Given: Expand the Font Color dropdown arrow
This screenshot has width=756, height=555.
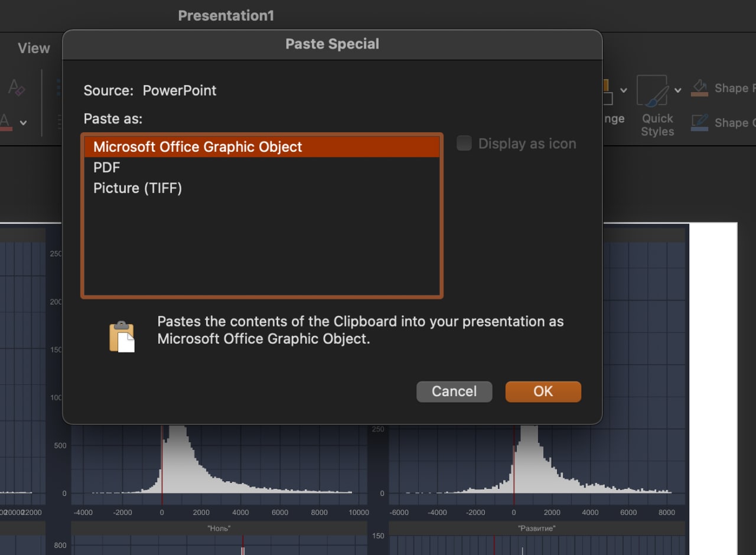Looking at the screenshot, I should click(24, 123).
